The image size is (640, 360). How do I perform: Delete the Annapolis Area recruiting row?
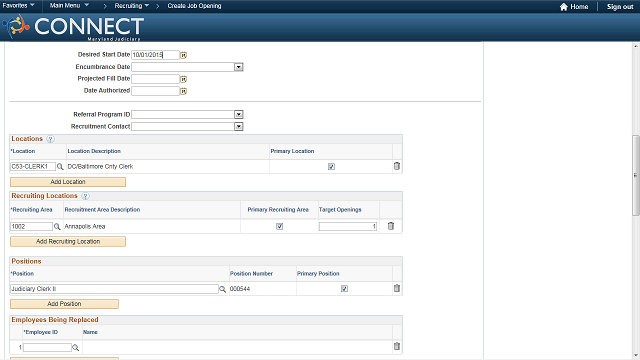coord(391,226)
